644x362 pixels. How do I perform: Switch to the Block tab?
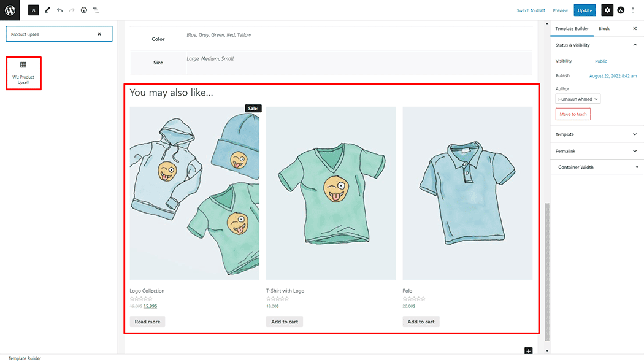click(x=604, y=29)
